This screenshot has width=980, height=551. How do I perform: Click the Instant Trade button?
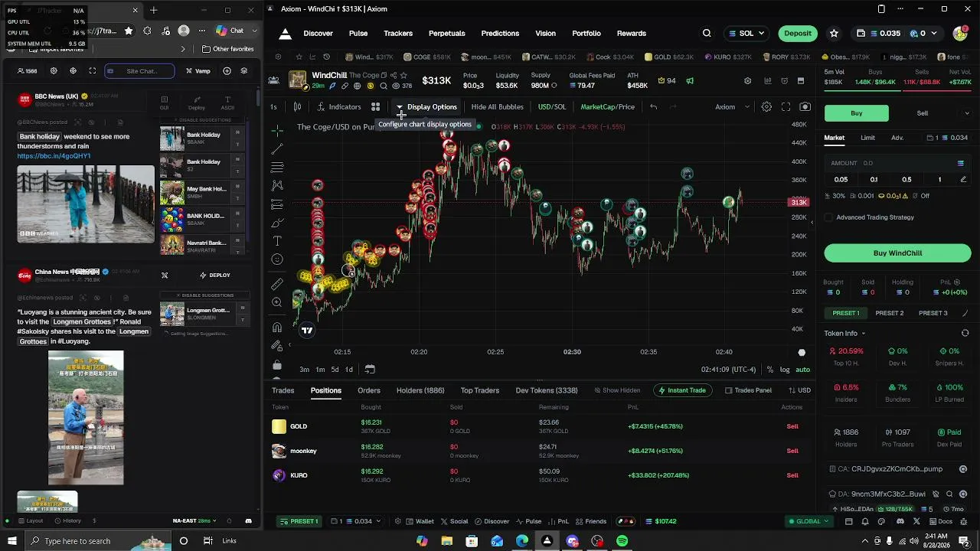click(683, 390)
